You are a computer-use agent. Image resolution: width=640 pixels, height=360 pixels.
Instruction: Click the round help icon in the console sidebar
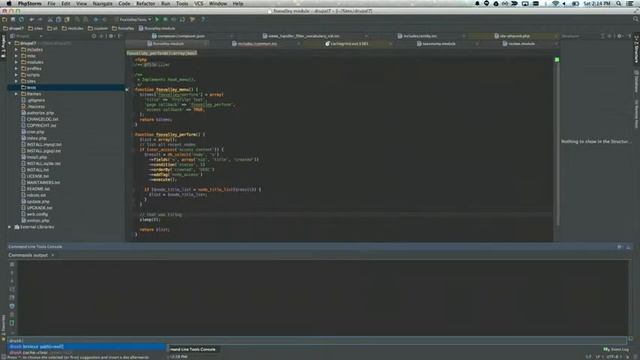click(12, 306)
